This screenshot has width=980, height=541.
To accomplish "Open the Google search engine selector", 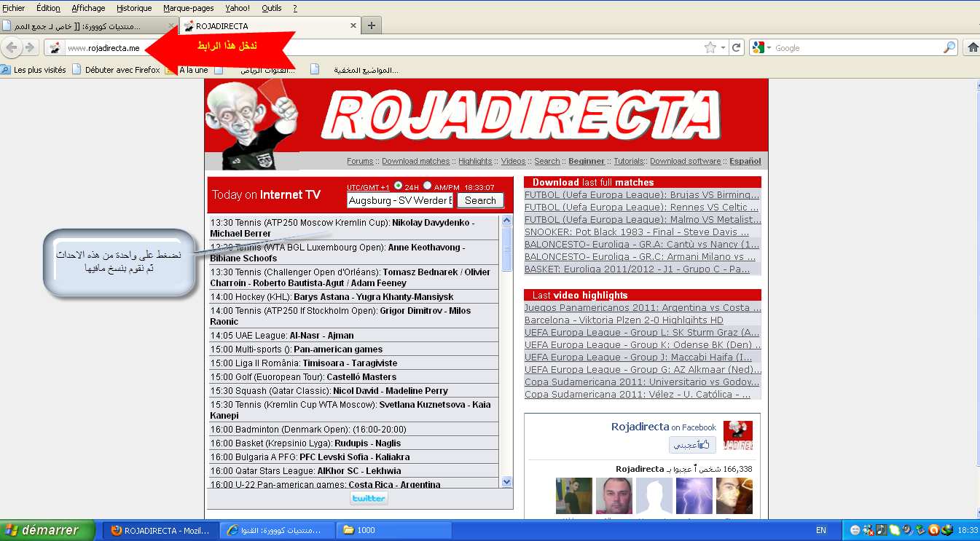I will pos(761,47).
